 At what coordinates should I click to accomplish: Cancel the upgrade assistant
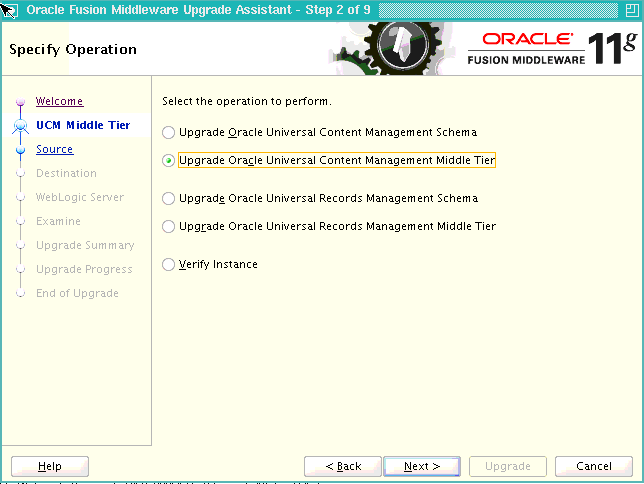pyautogui.click(x=593, y=466)
